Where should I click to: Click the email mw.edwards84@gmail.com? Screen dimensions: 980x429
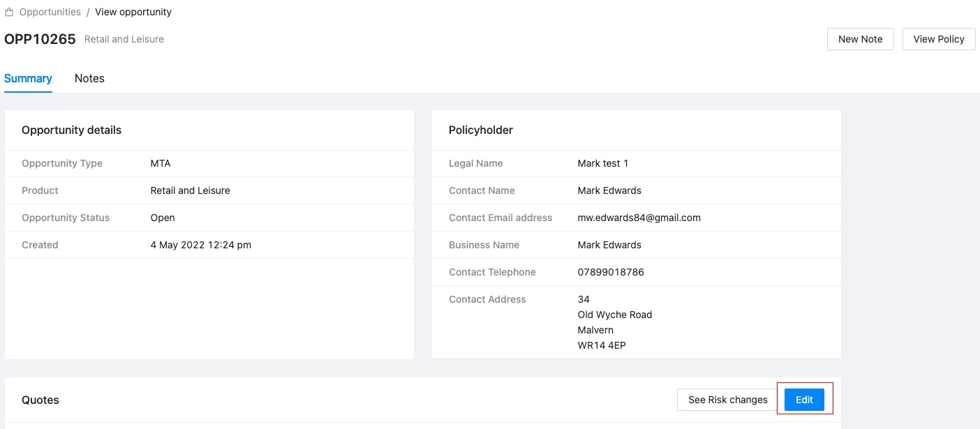tap(639, 218)
